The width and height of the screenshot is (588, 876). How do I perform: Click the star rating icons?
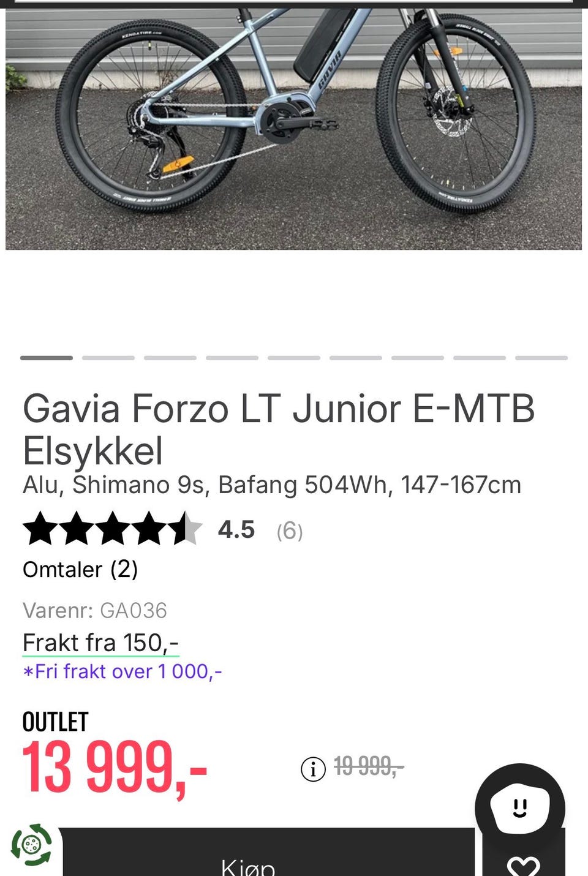click(112, 529)
